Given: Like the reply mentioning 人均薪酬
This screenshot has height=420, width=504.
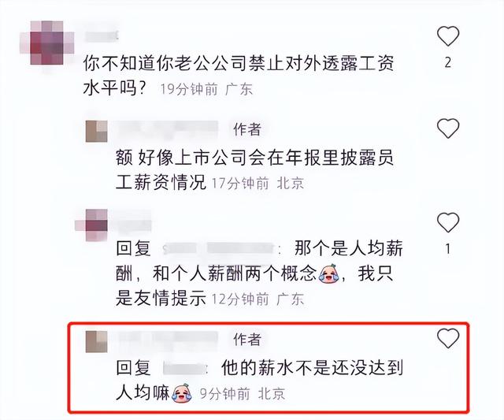Looking at the screenshot, I should 448,222.
